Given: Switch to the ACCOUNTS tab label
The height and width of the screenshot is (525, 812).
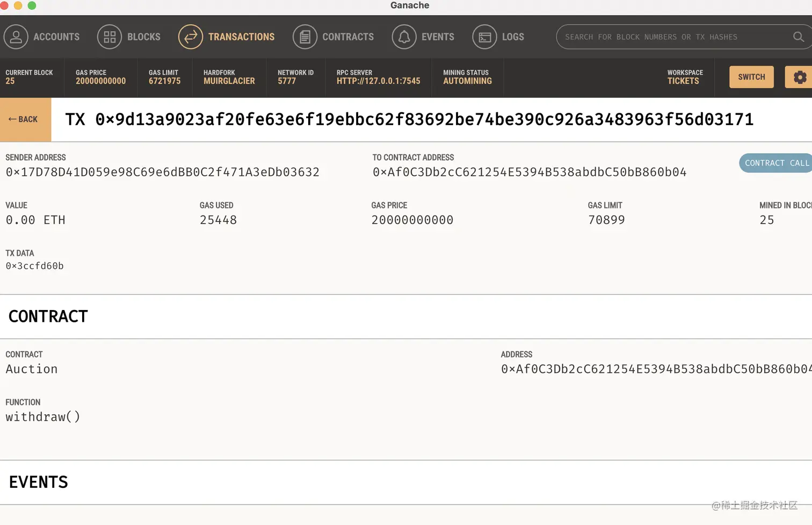Looking at the screenshot, I should pyautogui.click(x=56, y=37).
